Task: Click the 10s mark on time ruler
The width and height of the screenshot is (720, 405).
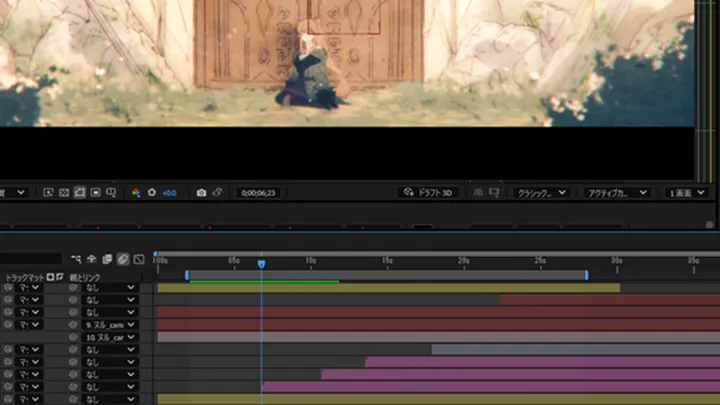Action: [311, 261]
